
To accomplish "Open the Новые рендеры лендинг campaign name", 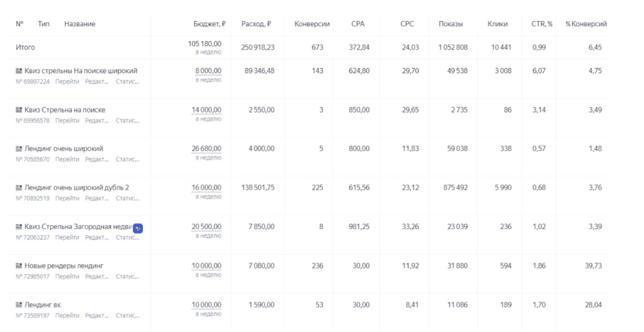I will pos(64,266).
